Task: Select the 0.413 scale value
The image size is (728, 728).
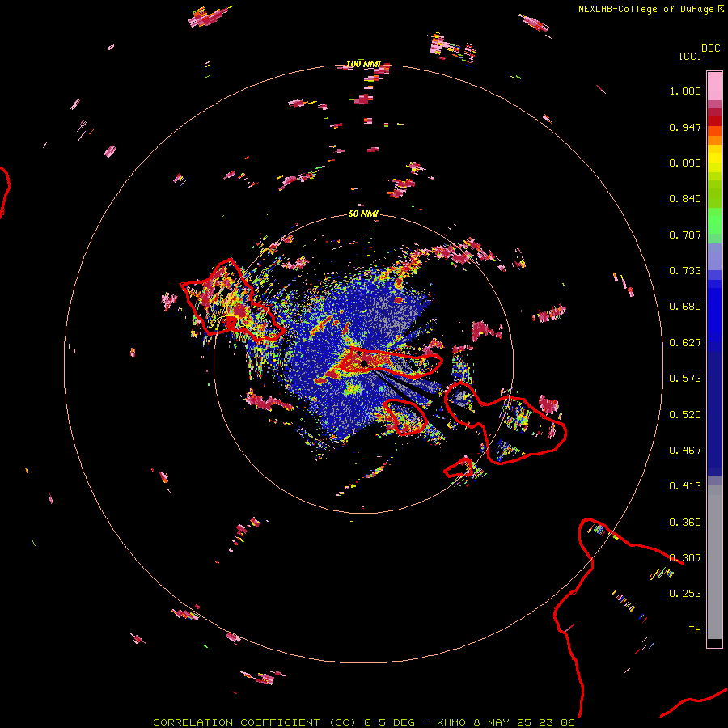Action: tap(685, 486)
